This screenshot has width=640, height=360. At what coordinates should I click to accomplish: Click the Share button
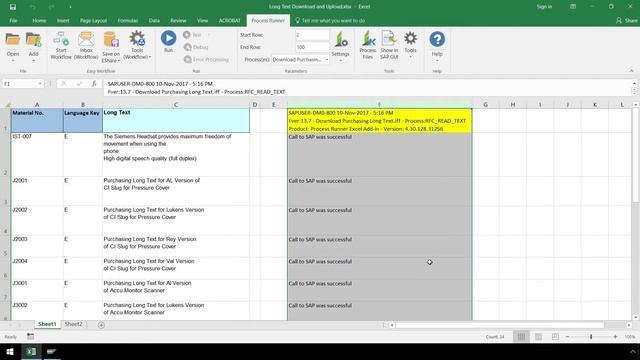pyautogui.click(x=627, y=20)
